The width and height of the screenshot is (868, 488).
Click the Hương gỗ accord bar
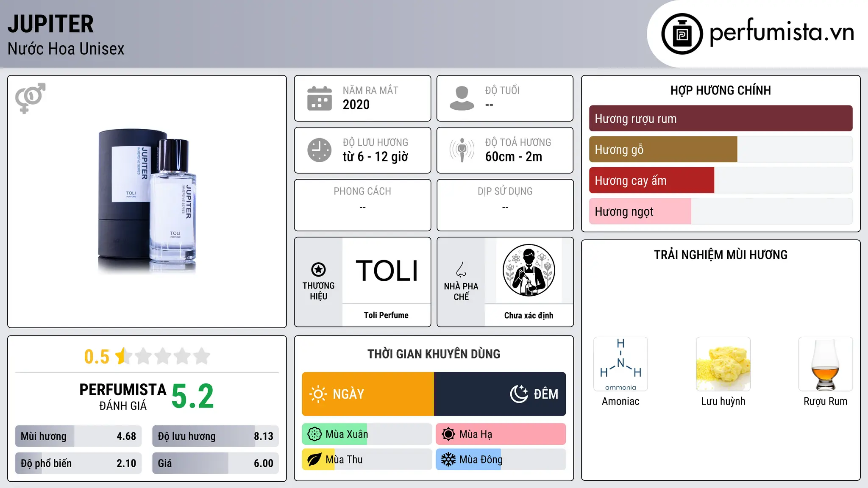(721, 150)
